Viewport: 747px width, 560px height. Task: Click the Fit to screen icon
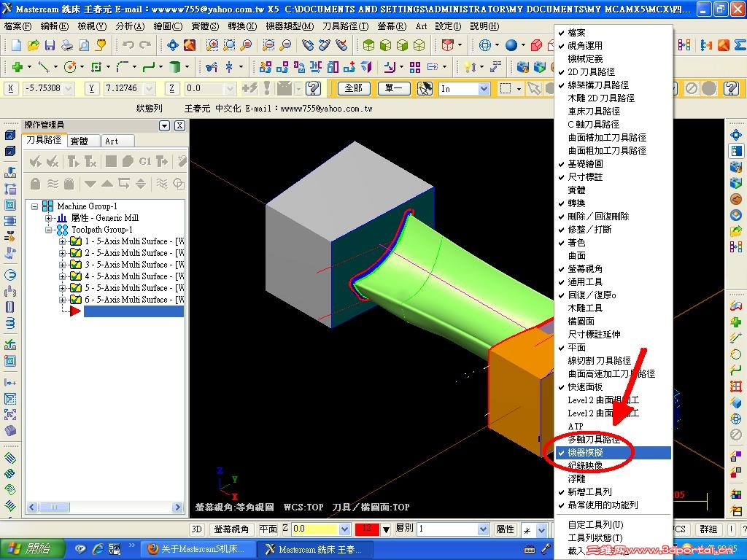click(172, 45)
